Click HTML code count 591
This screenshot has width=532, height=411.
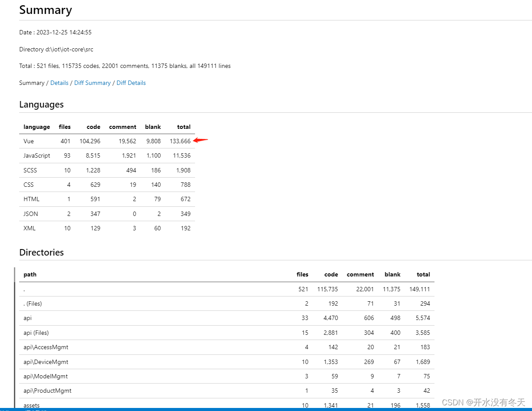95,199
